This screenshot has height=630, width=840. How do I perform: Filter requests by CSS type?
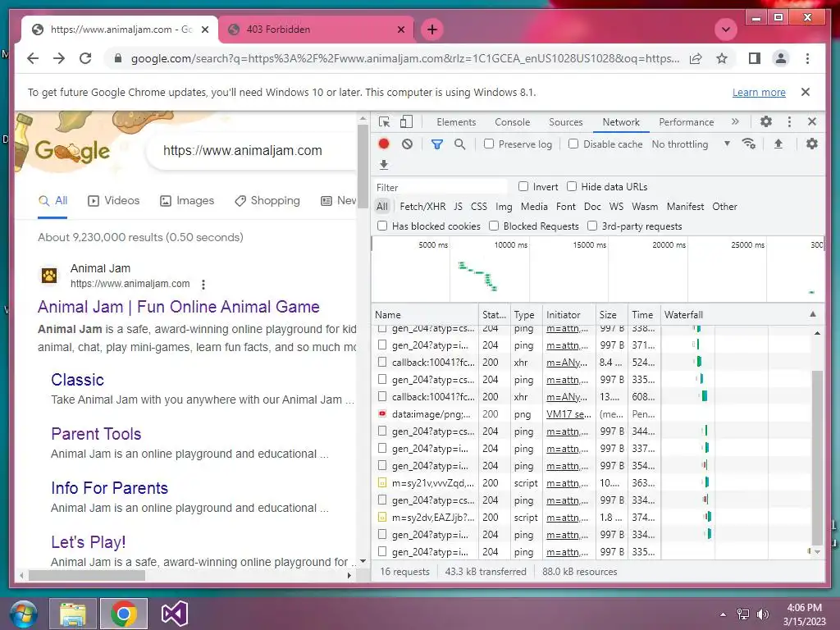point(479,206)
